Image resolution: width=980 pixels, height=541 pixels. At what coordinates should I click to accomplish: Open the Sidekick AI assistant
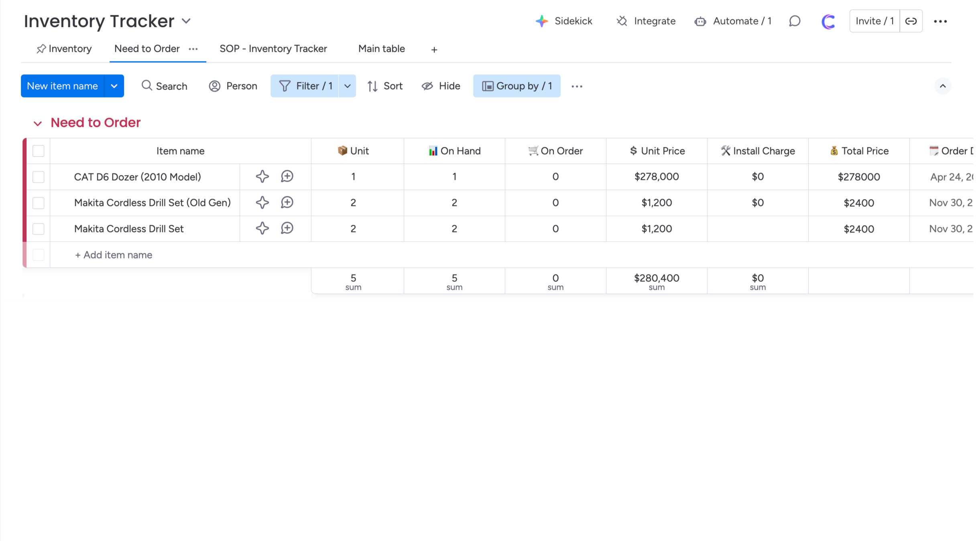click(x=564, y=21)
